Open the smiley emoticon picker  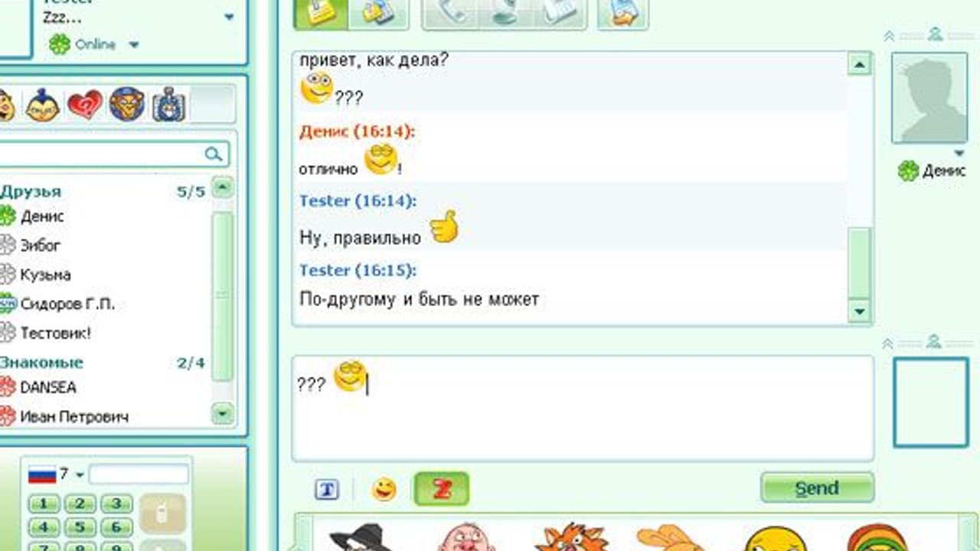coord(384,490)
